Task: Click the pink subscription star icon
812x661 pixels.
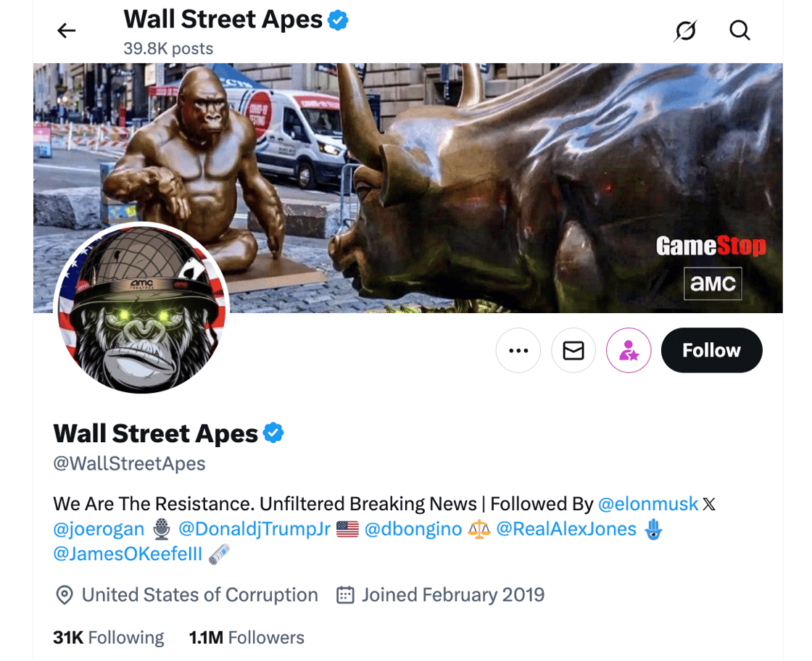Action: pyautogui.click(x=629, y=350)
